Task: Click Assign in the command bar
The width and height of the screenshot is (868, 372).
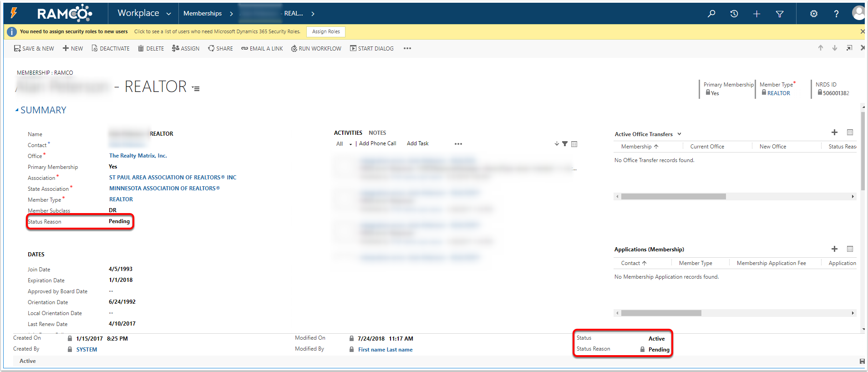Action: click(186, 48)
